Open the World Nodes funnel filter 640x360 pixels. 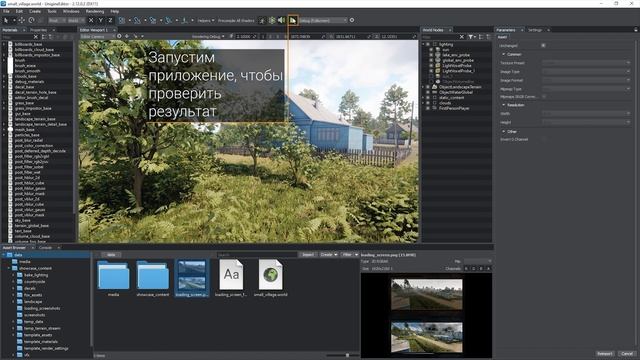471,37
